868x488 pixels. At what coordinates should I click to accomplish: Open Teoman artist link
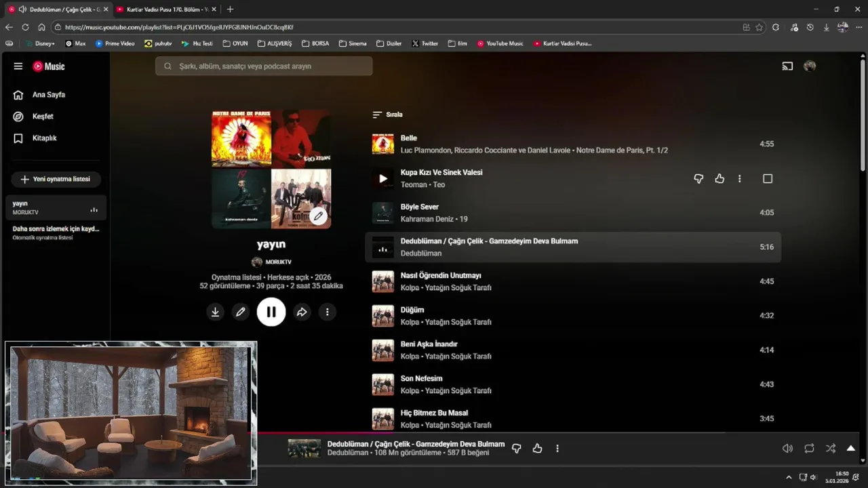[x=414, y=185]
